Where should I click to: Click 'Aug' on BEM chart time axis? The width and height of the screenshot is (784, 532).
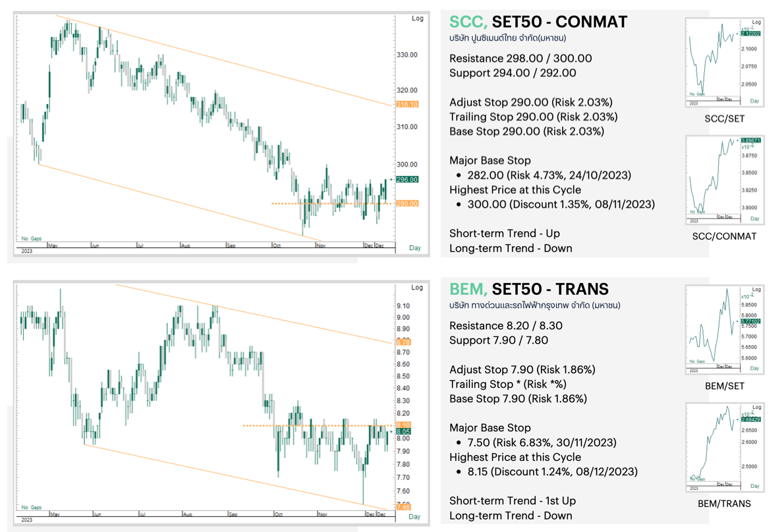188,514
